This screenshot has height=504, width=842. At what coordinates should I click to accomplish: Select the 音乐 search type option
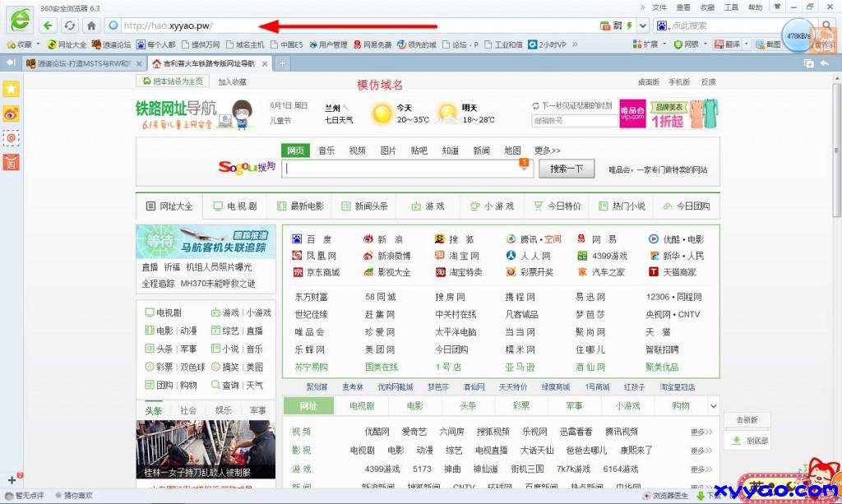[326, 150]
